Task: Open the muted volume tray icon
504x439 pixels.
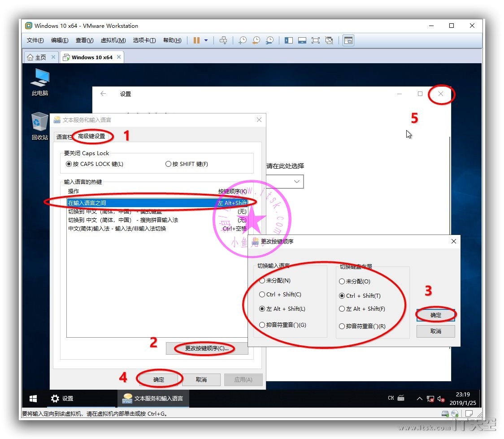Action: (441, 399)
